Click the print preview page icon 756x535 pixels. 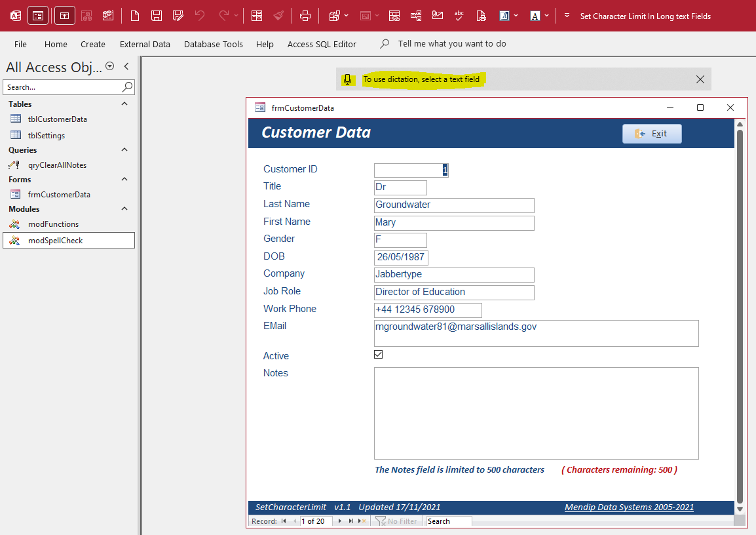click(481, 16)
